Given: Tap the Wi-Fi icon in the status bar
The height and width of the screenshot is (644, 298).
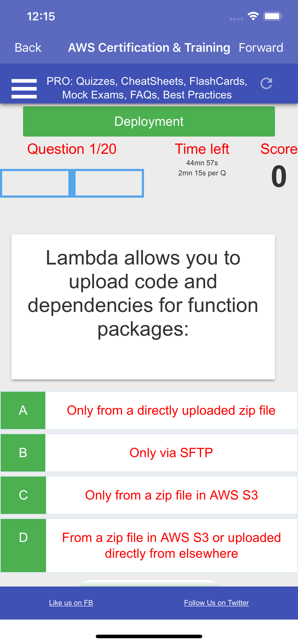Looking at the screenshot, I should [253, 16].
